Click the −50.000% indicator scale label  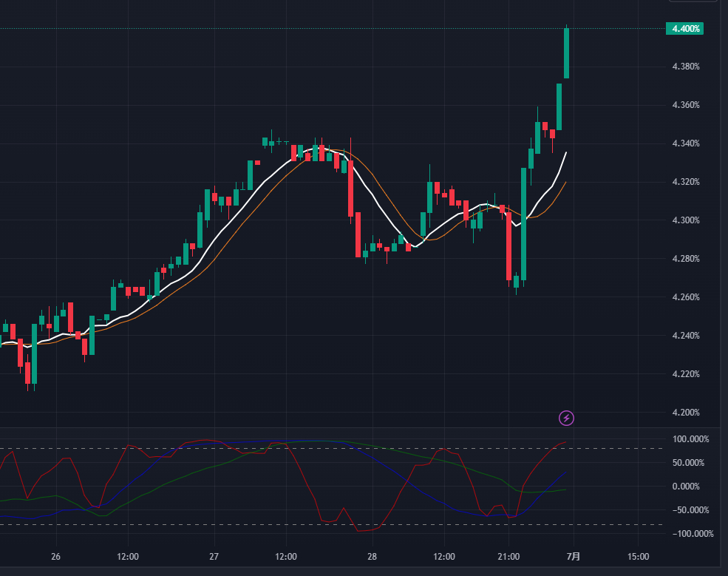tap(690, 510)
